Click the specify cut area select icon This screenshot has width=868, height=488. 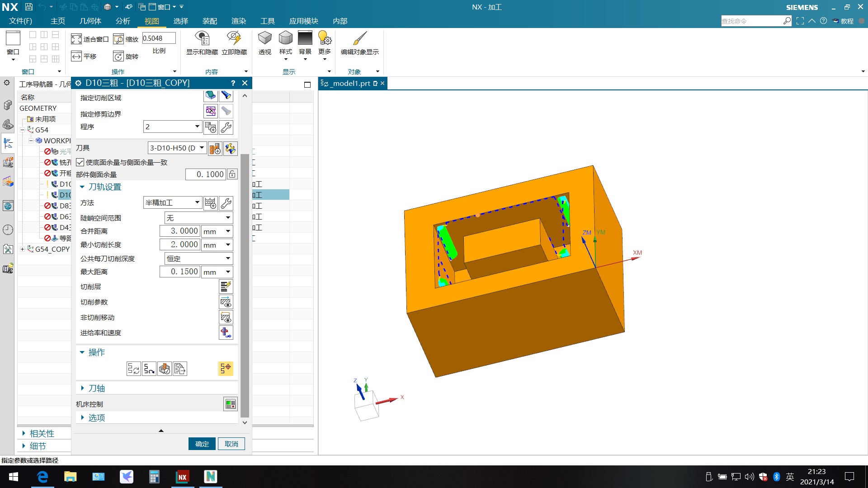(x=210, y=95)
